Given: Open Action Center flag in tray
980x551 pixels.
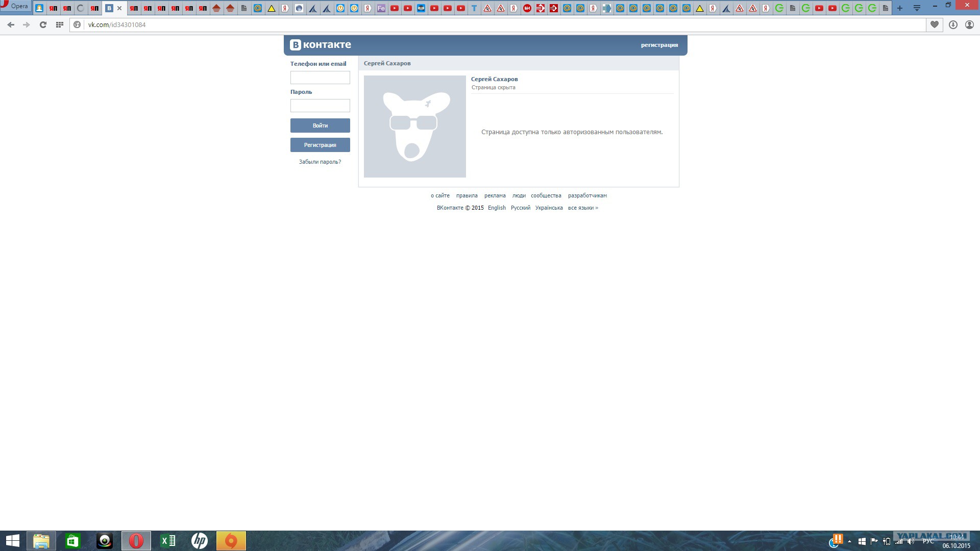Looking at the screenshot, I should (874, 541).
